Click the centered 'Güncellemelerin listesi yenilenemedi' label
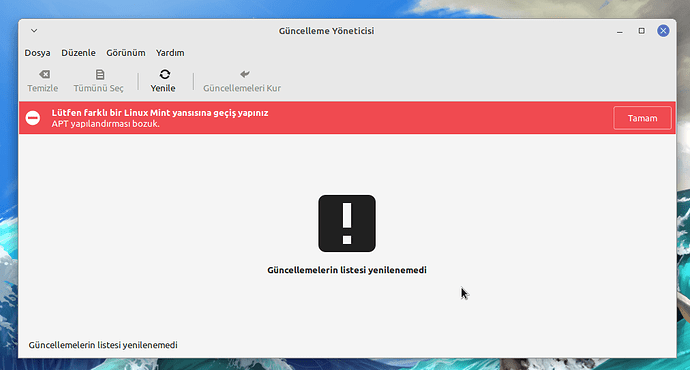 (x=347, y=270)
